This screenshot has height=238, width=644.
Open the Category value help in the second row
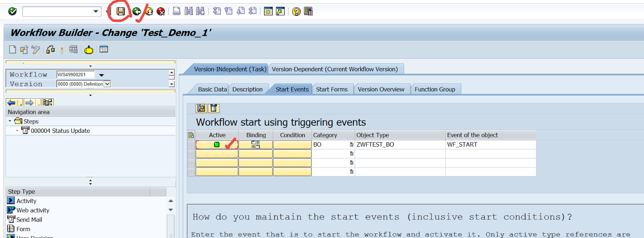coord(351,153)
